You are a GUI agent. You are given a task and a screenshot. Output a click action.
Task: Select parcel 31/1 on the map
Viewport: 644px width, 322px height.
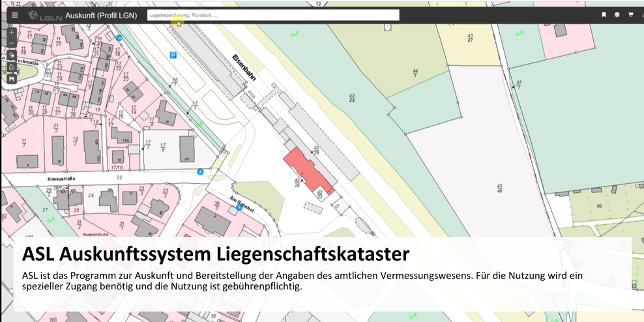click(x=122, y=226)
